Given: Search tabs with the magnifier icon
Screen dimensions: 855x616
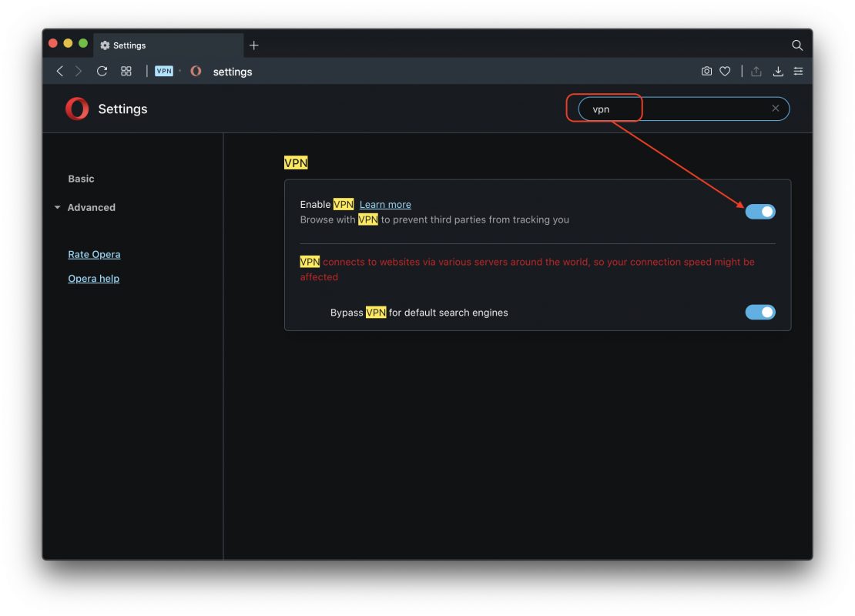Looking at the screenshot, I should click(797, 45).
